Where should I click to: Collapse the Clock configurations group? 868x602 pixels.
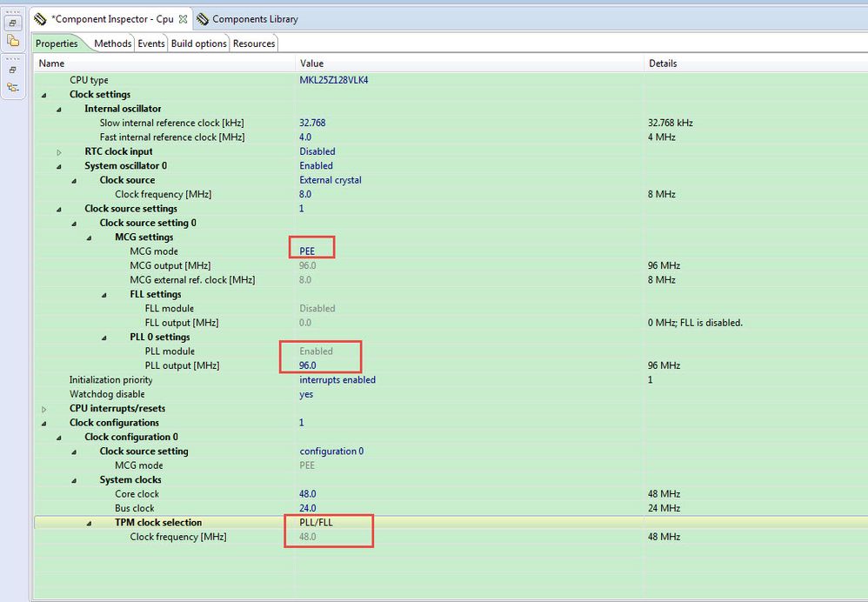tap(43, 424)
